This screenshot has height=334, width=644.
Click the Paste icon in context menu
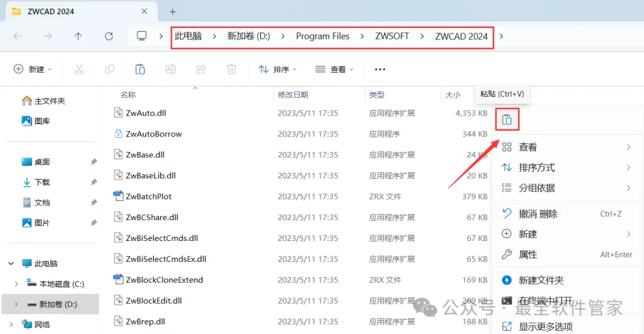507,119
